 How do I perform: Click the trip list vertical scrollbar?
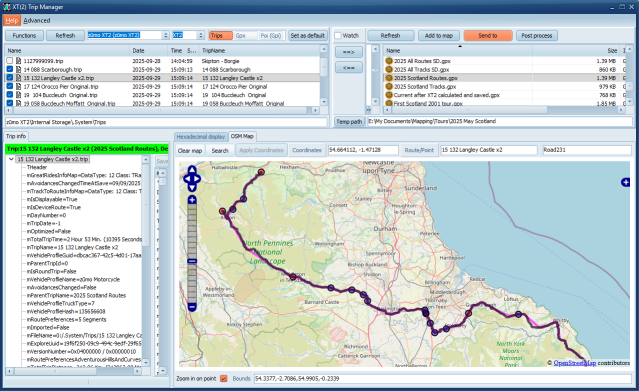pyautogui.click(x=324, y=75)
